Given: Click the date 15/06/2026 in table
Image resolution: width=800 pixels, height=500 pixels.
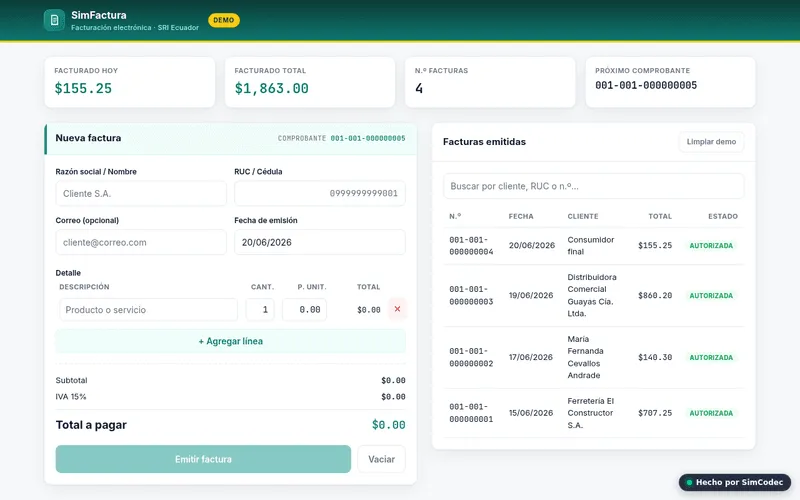Looking at the screenshot, I should tap(531, 413).
